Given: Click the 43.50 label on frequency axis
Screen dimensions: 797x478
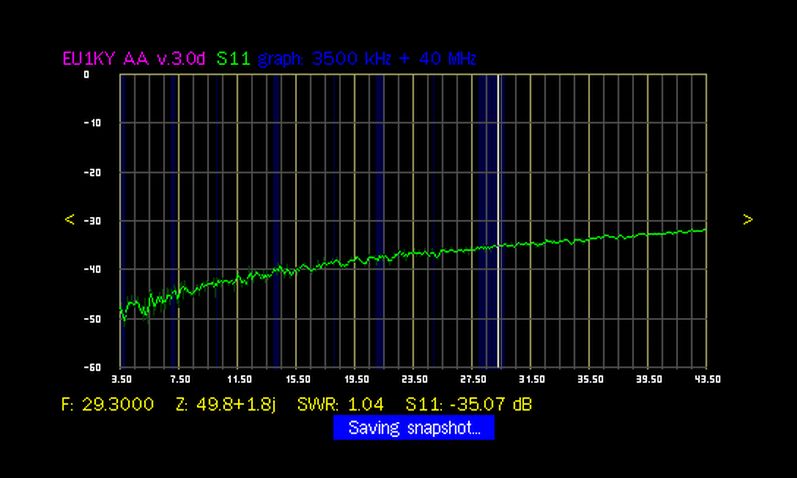Looking at the screenshot, I should (706, 380).
